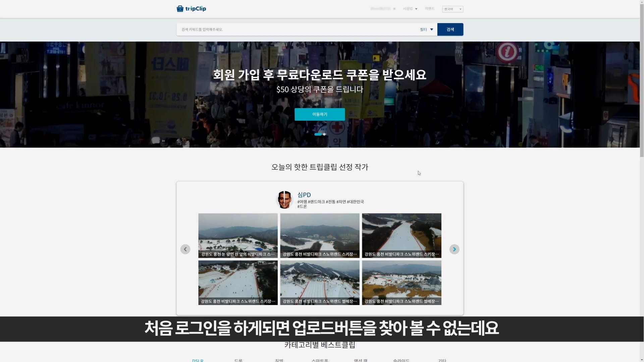Select the second banner slide dot

coord(324,134)
